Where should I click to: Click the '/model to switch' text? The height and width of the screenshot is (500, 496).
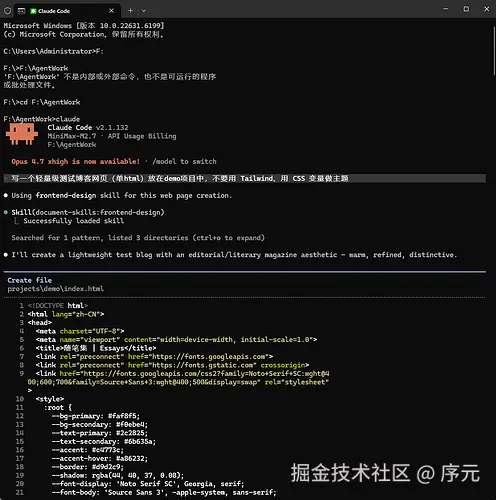click(184, 161)
